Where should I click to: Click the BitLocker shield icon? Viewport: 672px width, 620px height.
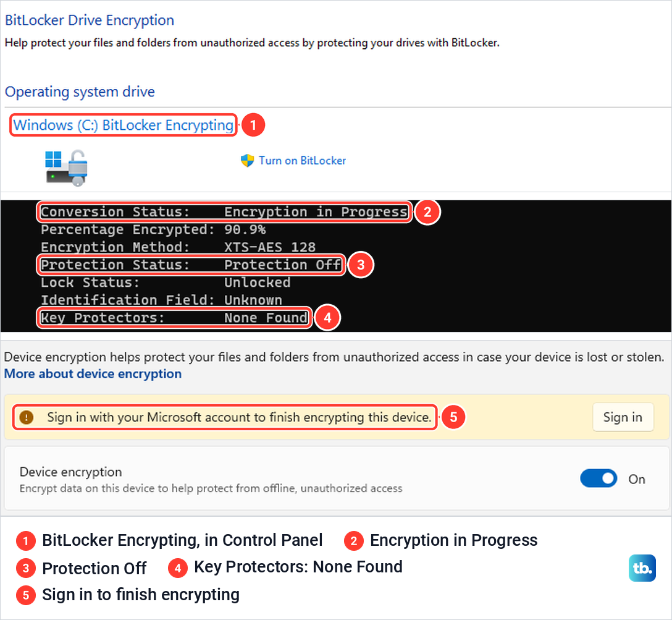click(247, 160)
